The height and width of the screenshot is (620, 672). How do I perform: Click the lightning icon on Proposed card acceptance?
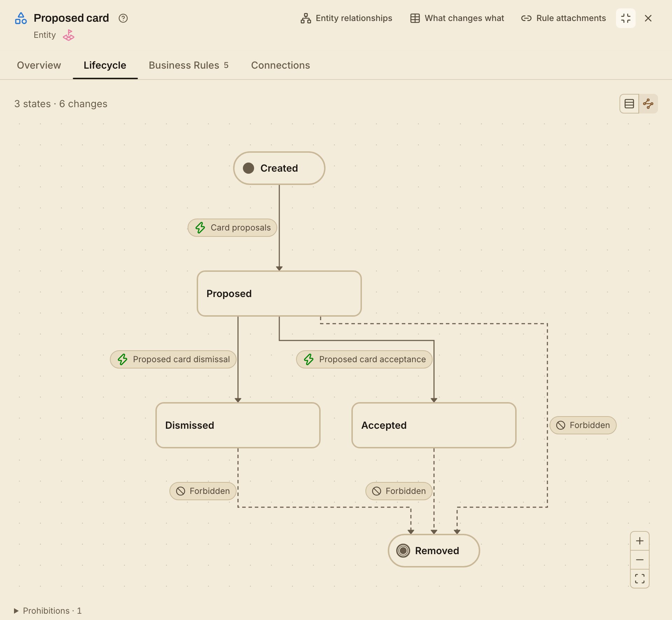[x=309, y=359]
